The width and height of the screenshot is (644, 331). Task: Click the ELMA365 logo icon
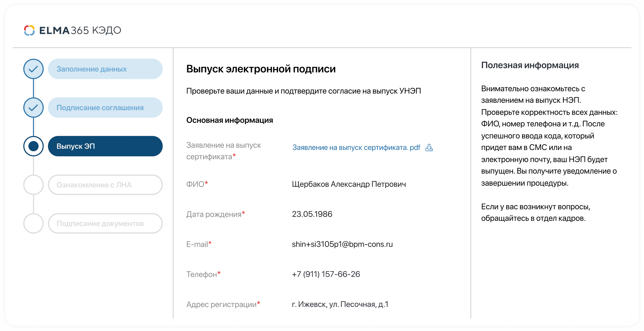pyautogui.click(x=29, y=30)
